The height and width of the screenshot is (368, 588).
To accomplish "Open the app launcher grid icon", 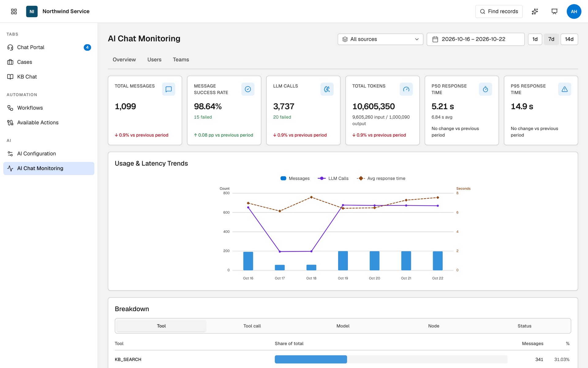I will tap(14, 11).
